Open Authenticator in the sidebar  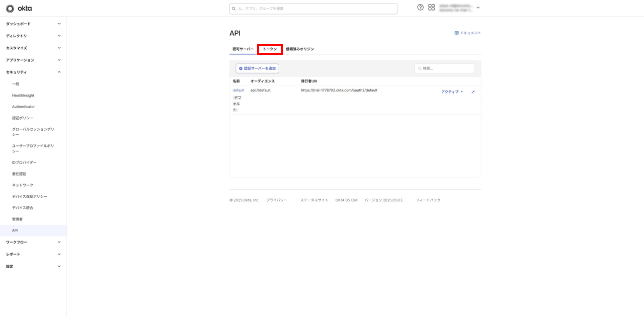(24, 107)
